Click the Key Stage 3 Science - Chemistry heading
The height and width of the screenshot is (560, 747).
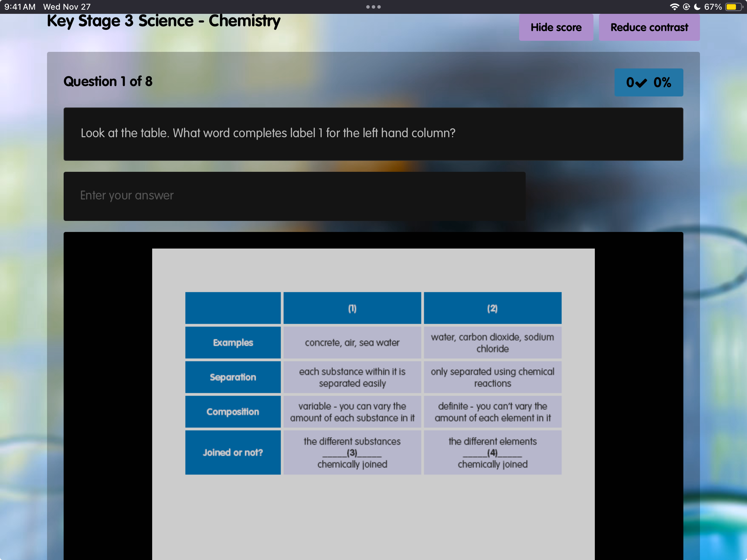click(164, 21)
